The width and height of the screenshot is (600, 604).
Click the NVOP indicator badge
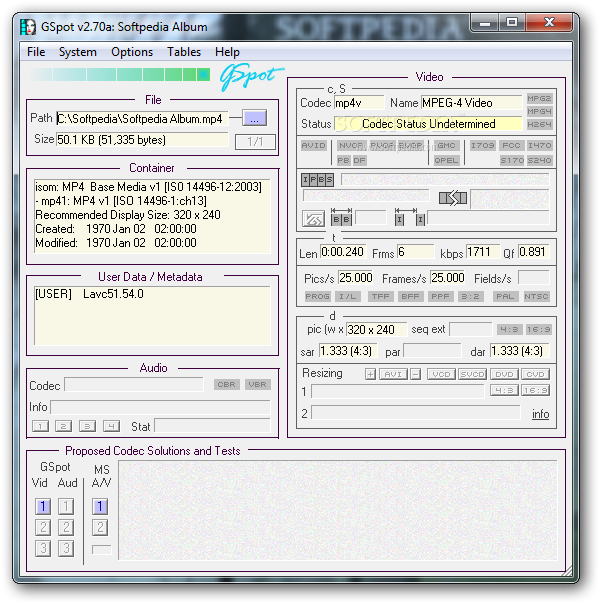pos(352,146)
